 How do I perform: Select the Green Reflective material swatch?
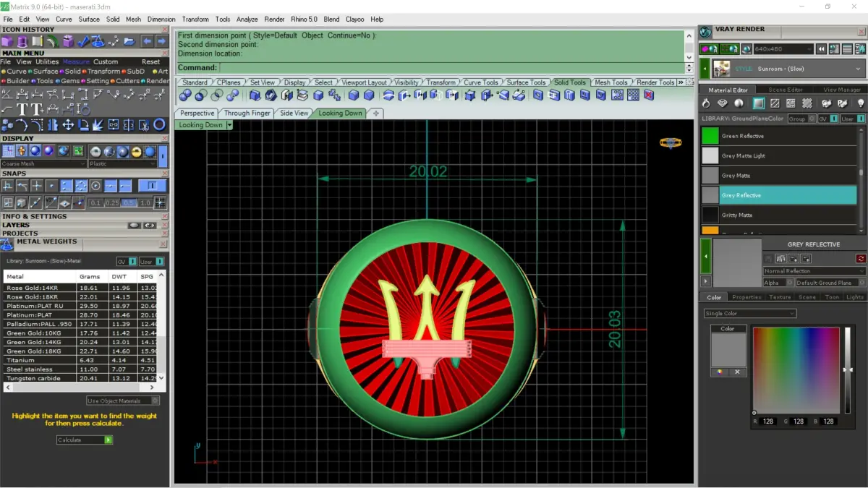pos(710,136)
